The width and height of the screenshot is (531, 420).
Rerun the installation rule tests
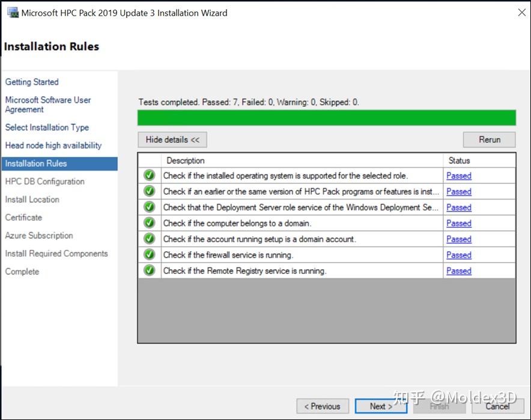[x=489, y=139]
